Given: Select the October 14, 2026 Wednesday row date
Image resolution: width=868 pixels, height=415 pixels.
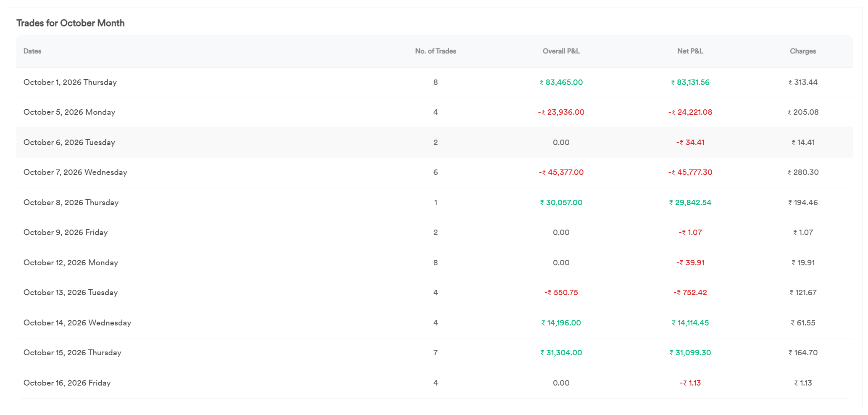Looking at the screenshot, I should coord(77,323).
